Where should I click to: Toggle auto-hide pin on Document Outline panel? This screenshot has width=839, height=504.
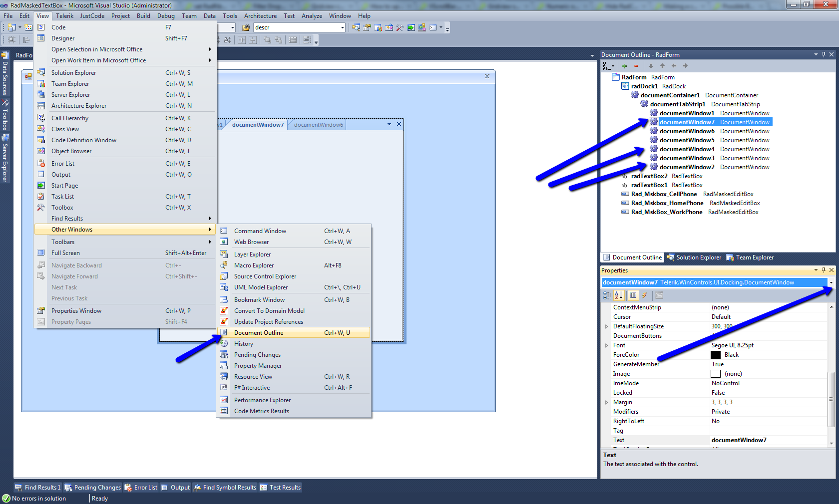click(824, 54)
